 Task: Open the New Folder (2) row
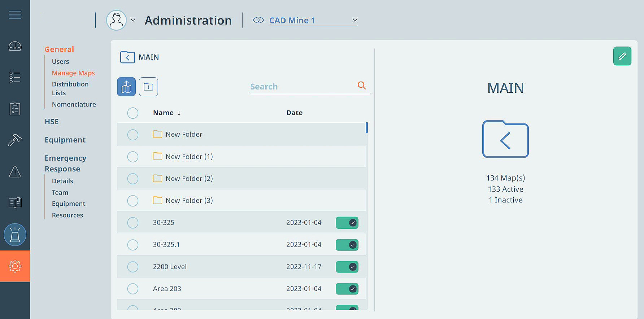point(241,178)
